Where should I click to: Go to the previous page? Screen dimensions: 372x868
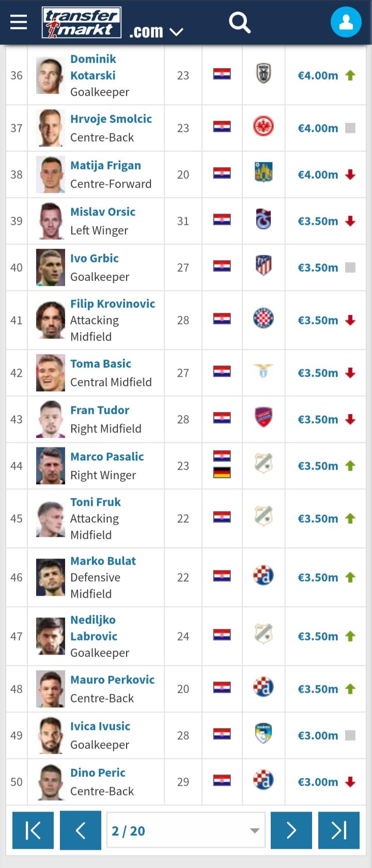click(81, 831)
